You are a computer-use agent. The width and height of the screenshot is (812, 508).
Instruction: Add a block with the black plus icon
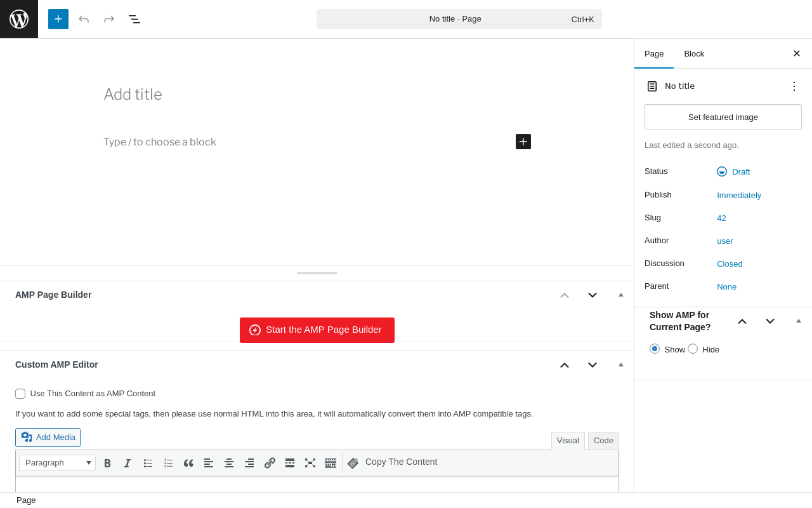tap(523, 142)
